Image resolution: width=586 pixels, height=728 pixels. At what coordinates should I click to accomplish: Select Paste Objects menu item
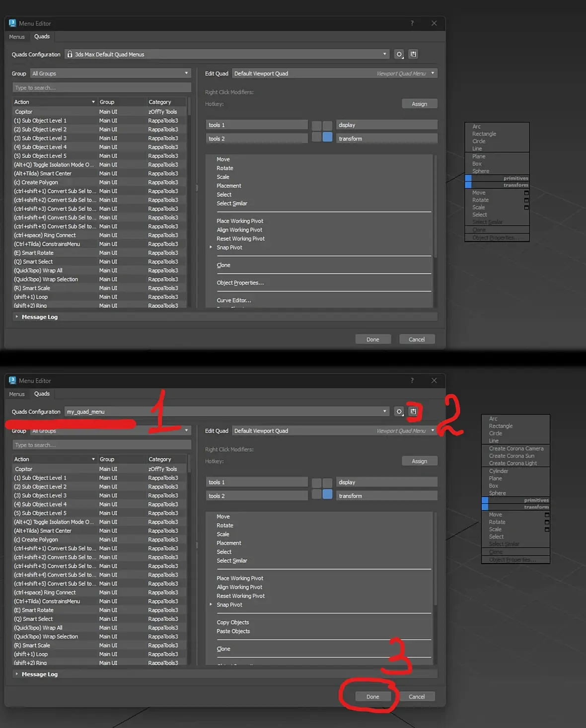point(233,631)
